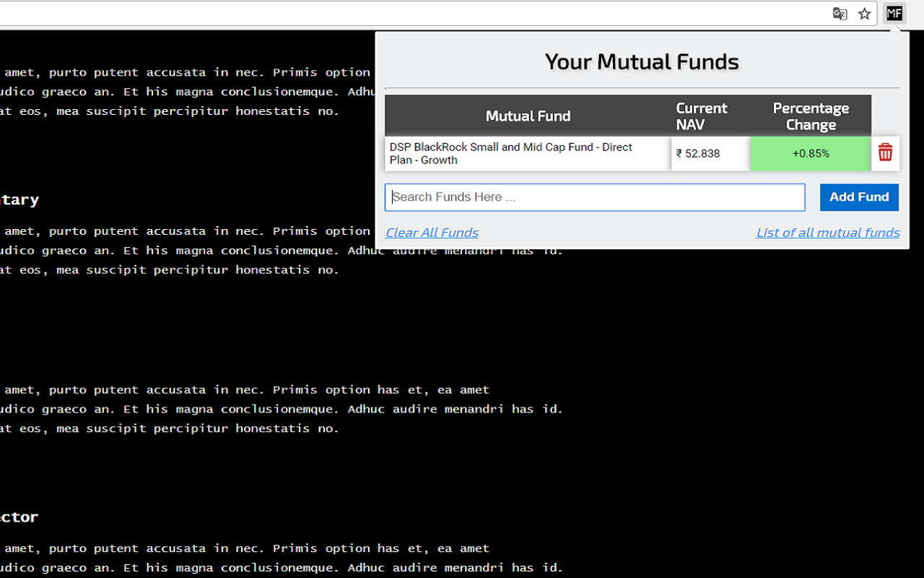Screen dimensions: 924x578
Task: Click the Percentage Change column header
Action: tap(811, 116)
